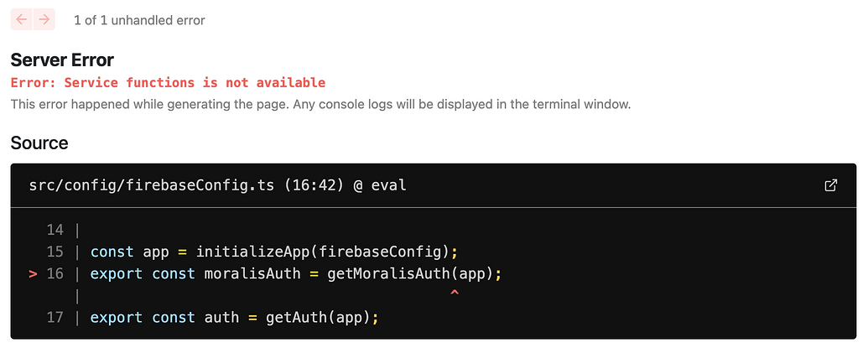Click the Source heading
868x353 pixels.
pos(39,143)
